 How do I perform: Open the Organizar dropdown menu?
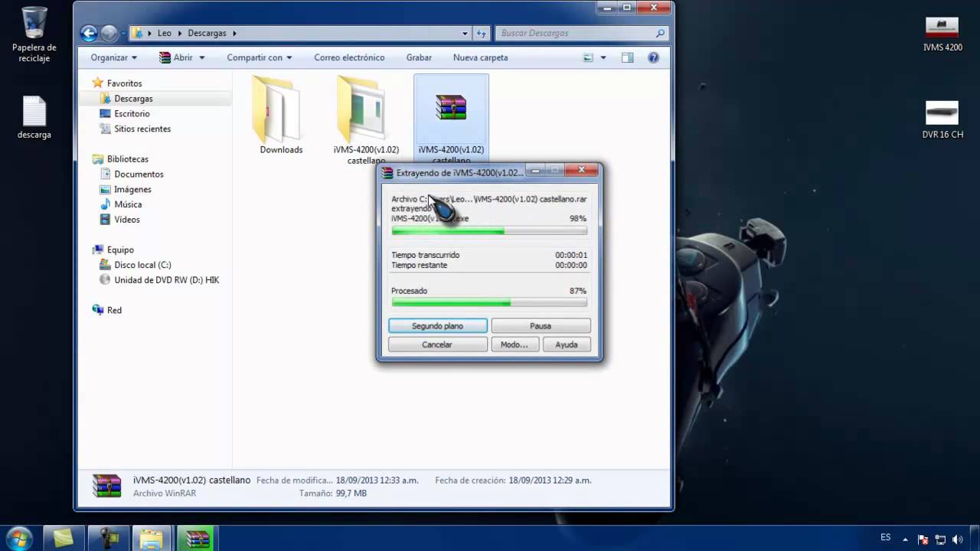[x=113, y=57]
